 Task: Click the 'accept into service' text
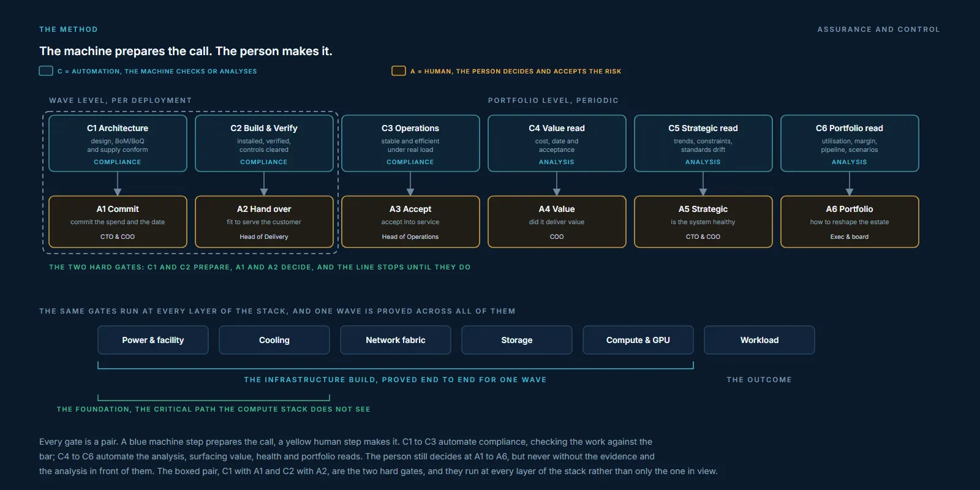(x=410, y=222)
